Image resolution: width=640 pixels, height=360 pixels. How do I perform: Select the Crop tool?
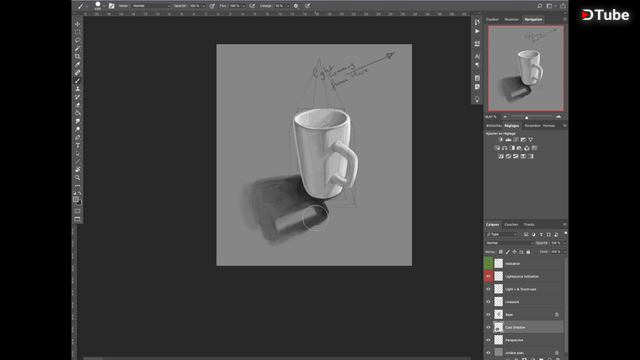pyautogui.click(x=78, y=56)
